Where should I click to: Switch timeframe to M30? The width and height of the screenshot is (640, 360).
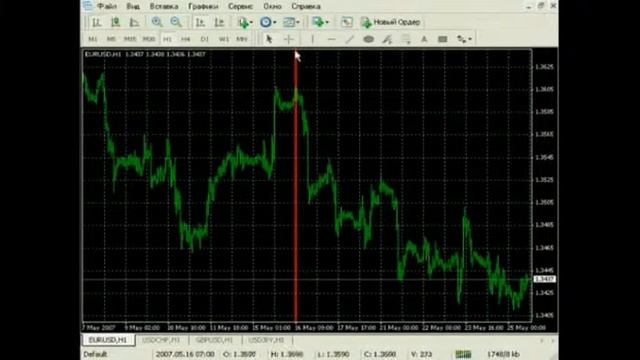coord(149,39)
